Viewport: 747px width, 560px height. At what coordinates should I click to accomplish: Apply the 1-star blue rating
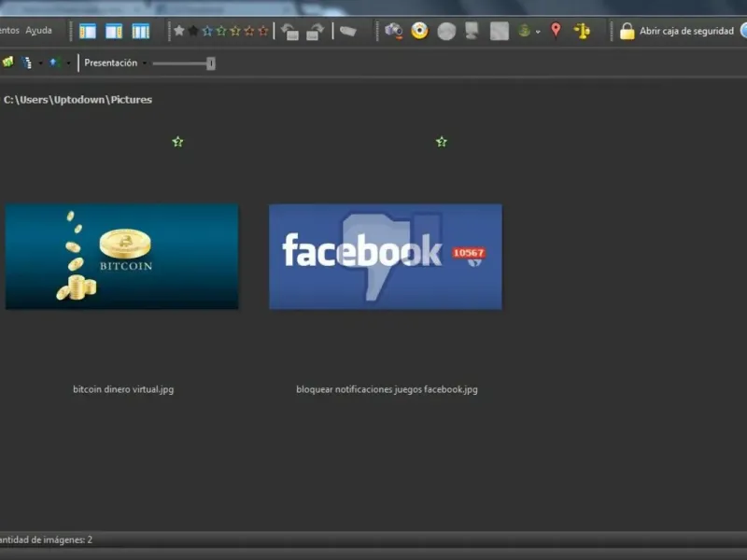click(x=207, y=31)
